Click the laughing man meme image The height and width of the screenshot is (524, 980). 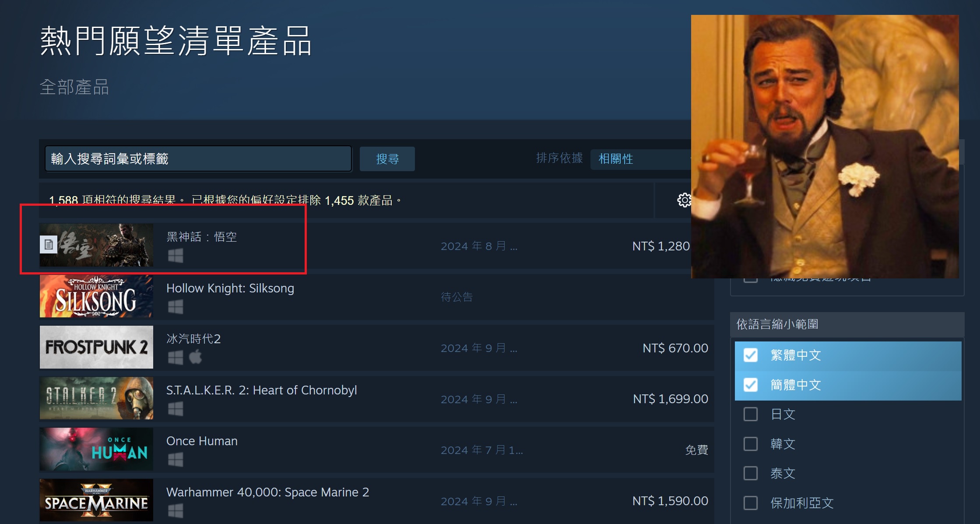pos(825,147)
